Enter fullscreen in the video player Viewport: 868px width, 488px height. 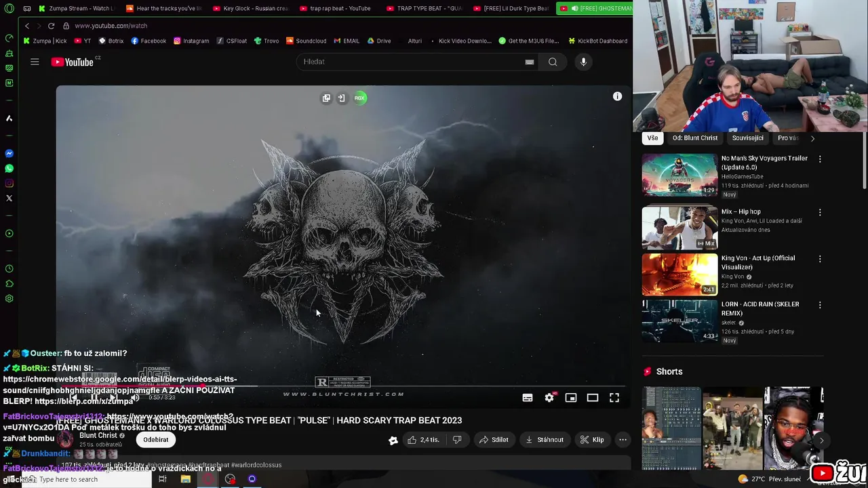pyautogui.click(x=614, y=398)
